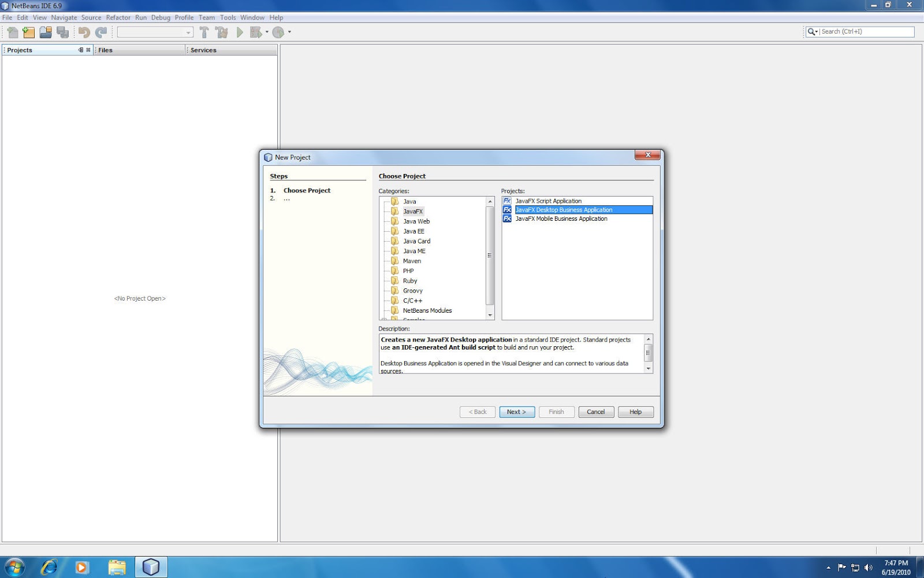Show hidden system tray icons

pos(828,568)
